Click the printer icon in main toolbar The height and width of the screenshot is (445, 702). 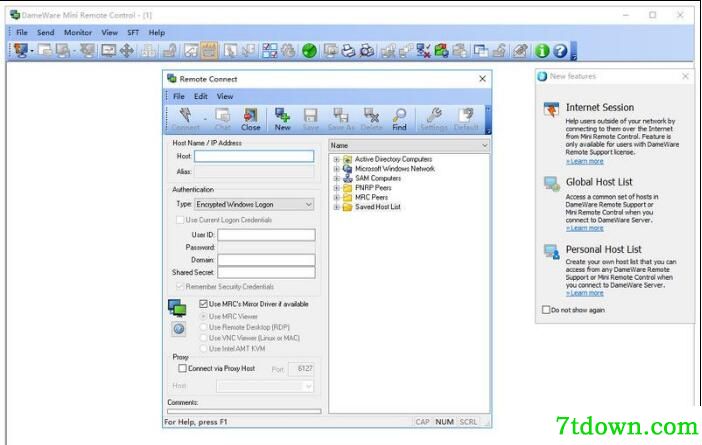pos(348,51)
